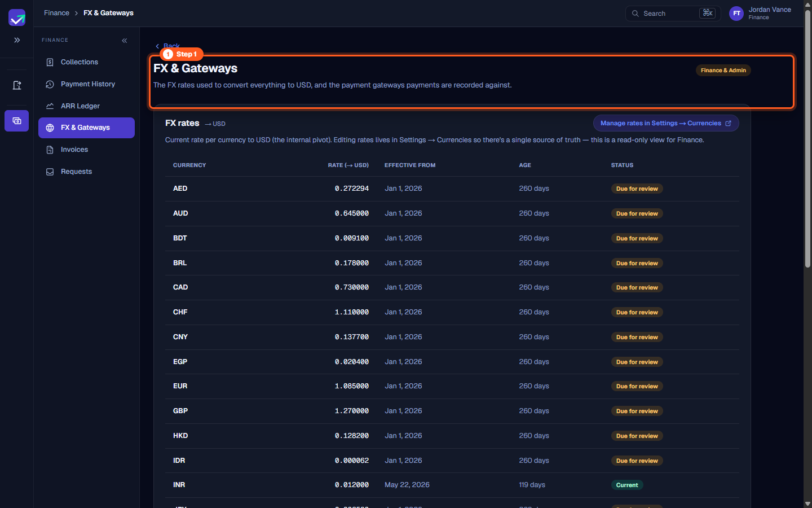Focus the Search field
Viewport: 812px width, 508px height.
(x=673, y=14)
